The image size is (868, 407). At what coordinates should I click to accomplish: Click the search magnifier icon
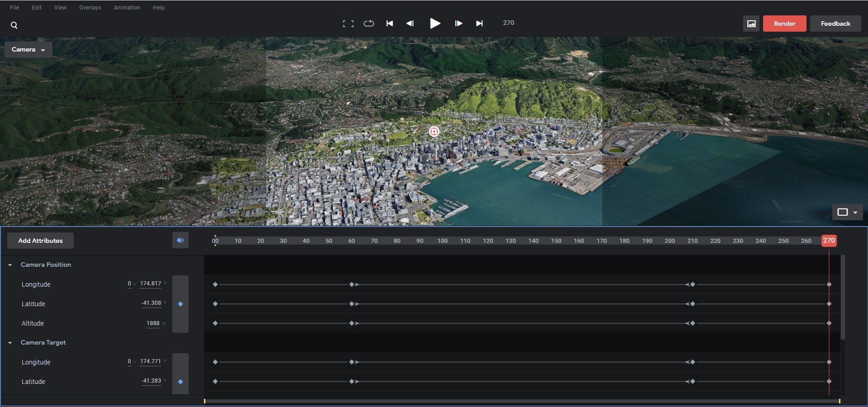pyautogui.click(x=14, y=25)
